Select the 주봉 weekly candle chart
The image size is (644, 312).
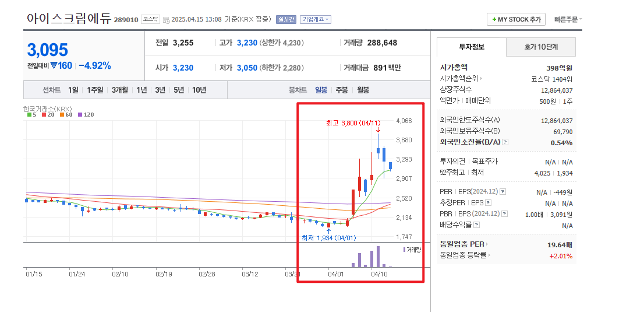click(342, 90)
